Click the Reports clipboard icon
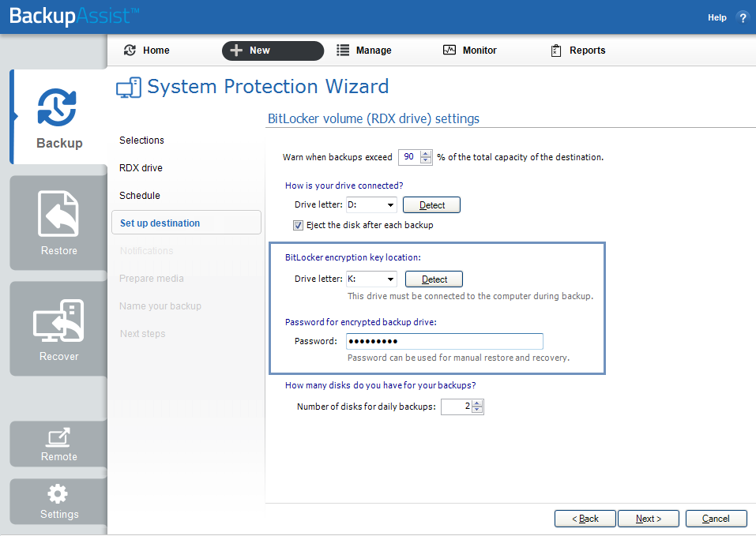756x536 pixels. click(x=556, y=51)
